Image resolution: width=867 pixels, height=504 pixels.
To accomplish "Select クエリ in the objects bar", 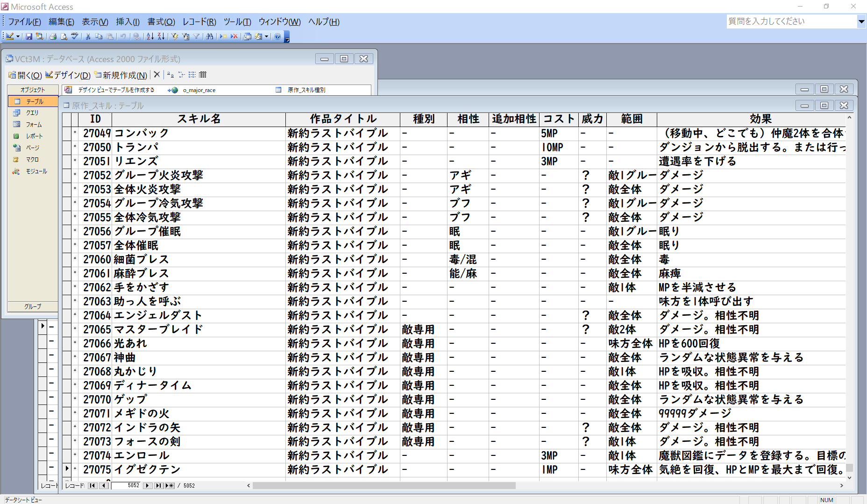I will 33,113.
